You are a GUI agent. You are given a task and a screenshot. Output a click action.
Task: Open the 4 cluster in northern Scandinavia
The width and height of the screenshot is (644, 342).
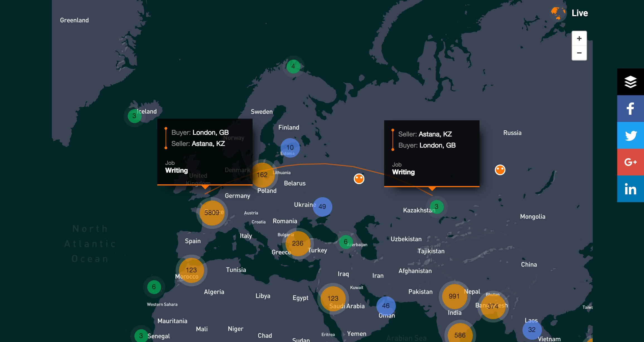tap(293, 66)
